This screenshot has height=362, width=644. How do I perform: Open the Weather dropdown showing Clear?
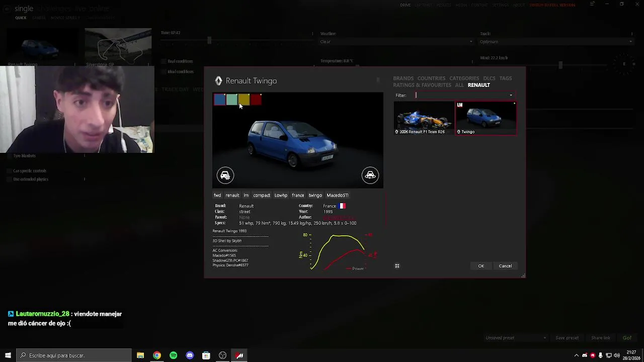[x=396, y=42]
